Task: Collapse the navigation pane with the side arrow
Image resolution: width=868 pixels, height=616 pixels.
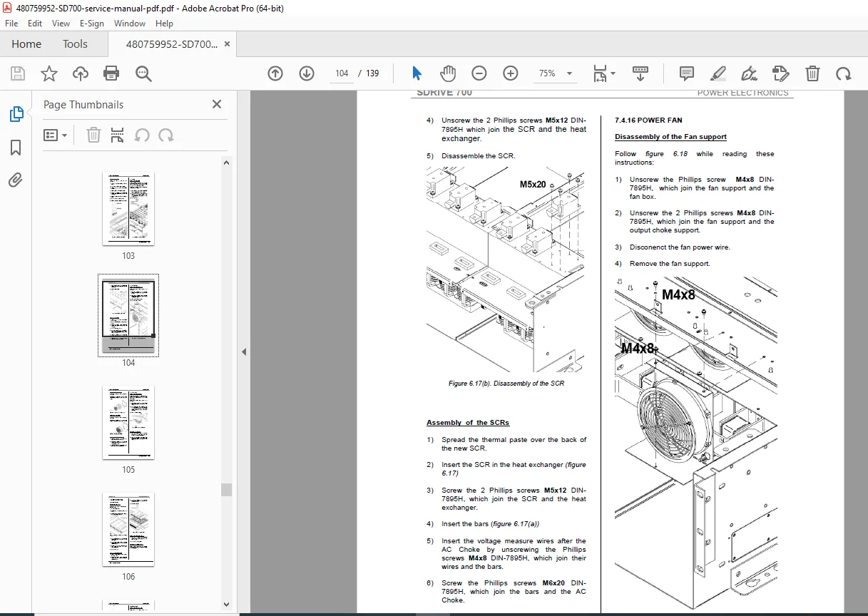Action: tap(244, 351)
